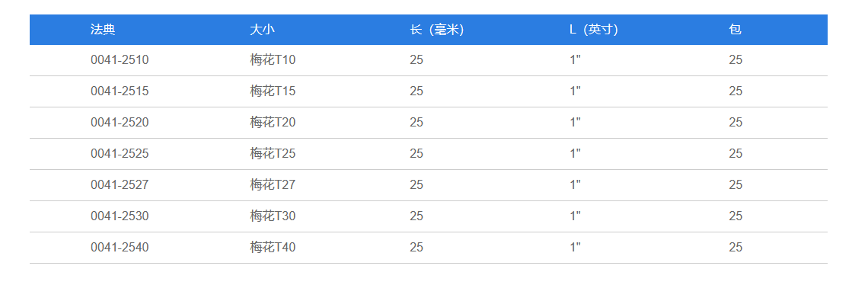This screenshot has height=285, width=868.
Task: Click the 梅花T25 size cell
Action: click(273, 154)
